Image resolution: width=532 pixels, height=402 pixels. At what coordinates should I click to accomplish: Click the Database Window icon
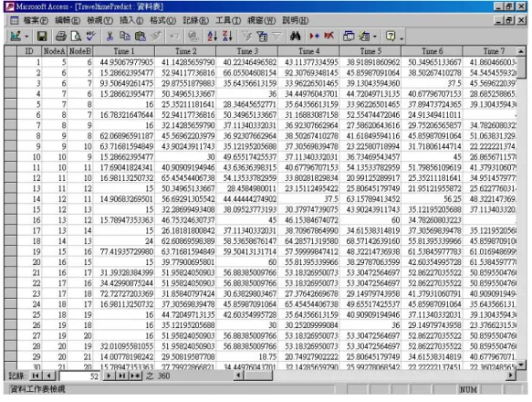point(349,36)
